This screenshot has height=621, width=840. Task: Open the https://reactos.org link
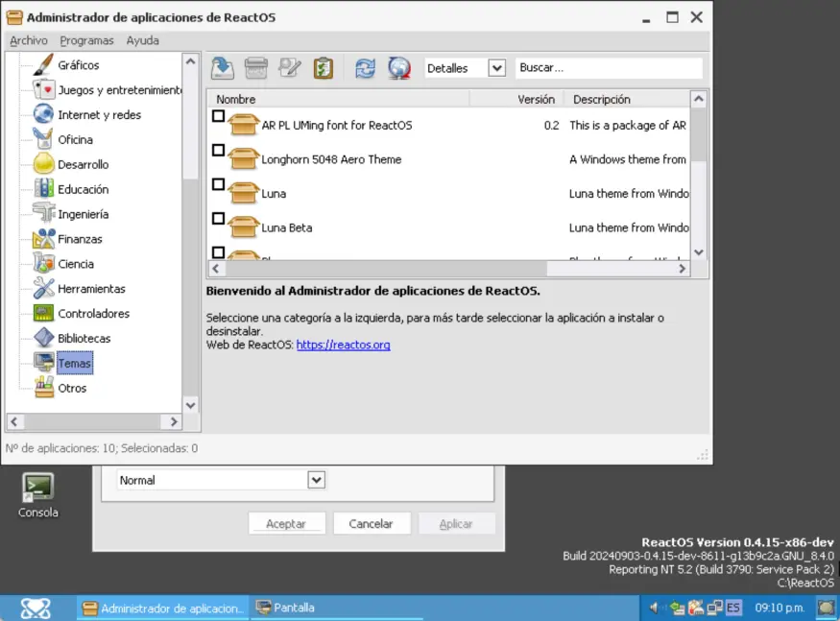[x=343, y=345]
